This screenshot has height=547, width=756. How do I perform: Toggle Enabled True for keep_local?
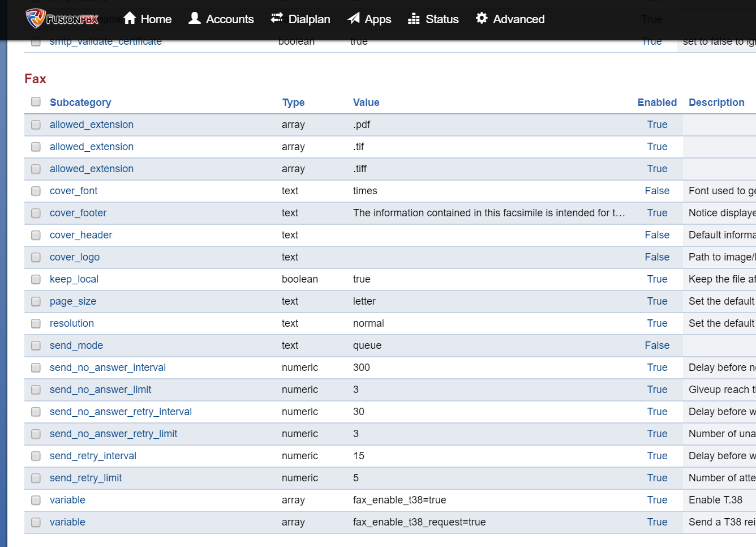pyautogui.click(x=657, y=279)
